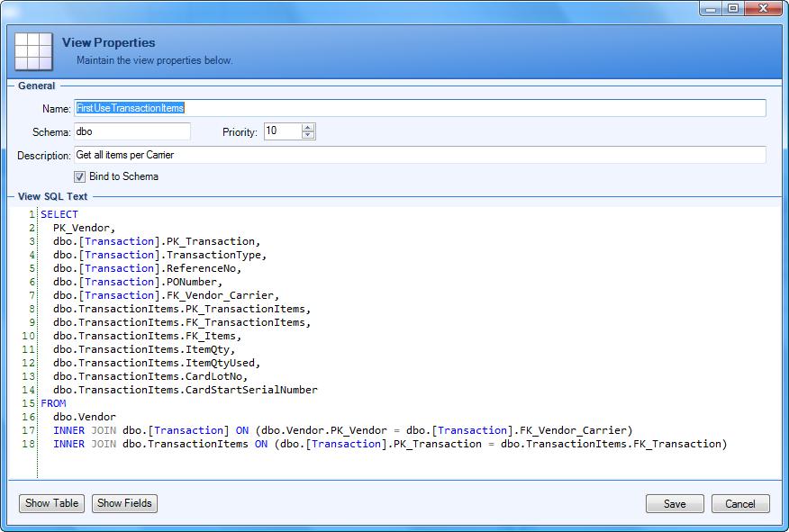The image size is (789, 532).
Task: Save the view properties
Action: click(x=675, y=504)
